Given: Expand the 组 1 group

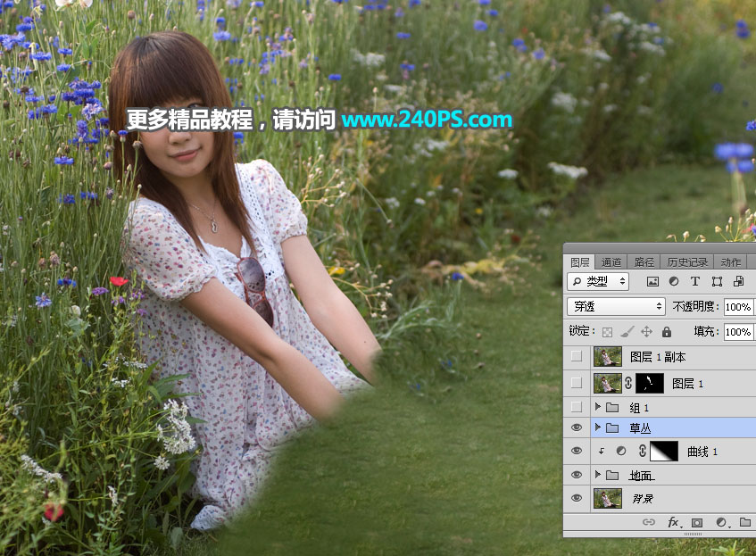Looking at the screenshot, I should 598,407.
